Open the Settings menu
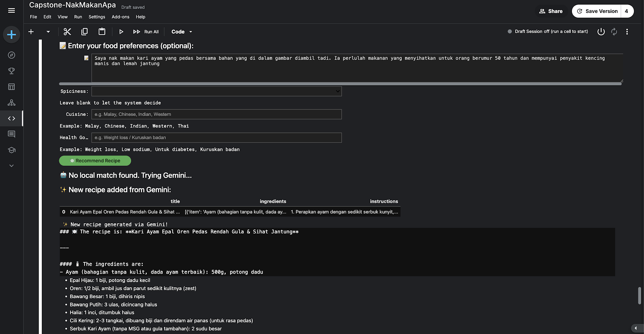The width and height of the screenshot is (644, 334). [97, 17]
